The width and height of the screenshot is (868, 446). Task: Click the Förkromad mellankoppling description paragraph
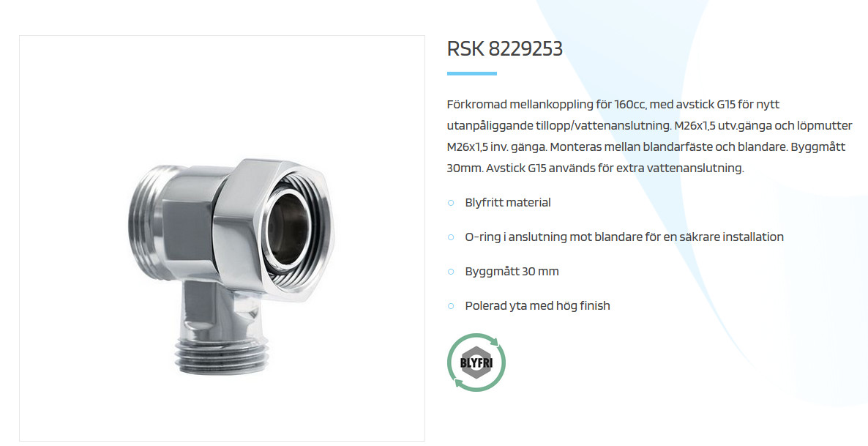[649, 135]
